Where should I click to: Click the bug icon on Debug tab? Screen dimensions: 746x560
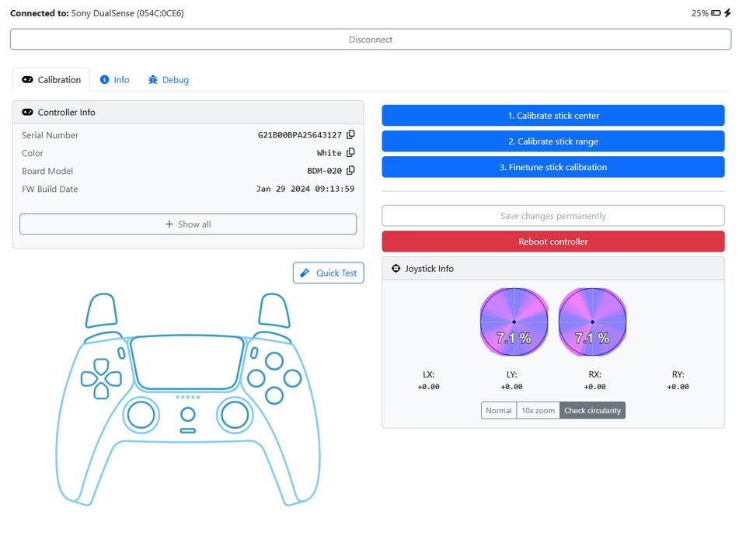pos(153,80)
